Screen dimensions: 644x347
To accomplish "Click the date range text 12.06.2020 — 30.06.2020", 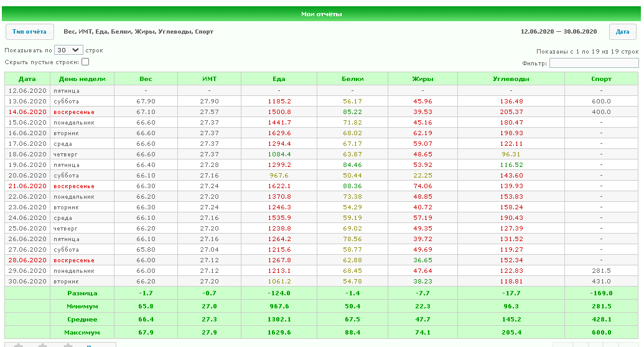I will 559,32.
